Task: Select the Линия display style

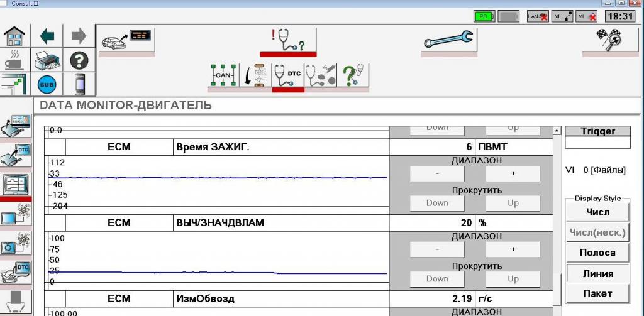Action: [597, 273]
